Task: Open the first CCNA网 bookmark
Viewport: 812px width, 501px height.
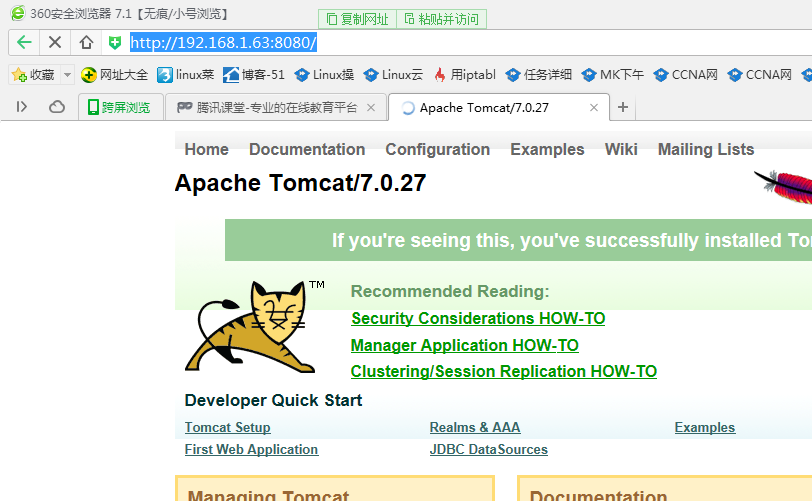Action: coord(686,75)
